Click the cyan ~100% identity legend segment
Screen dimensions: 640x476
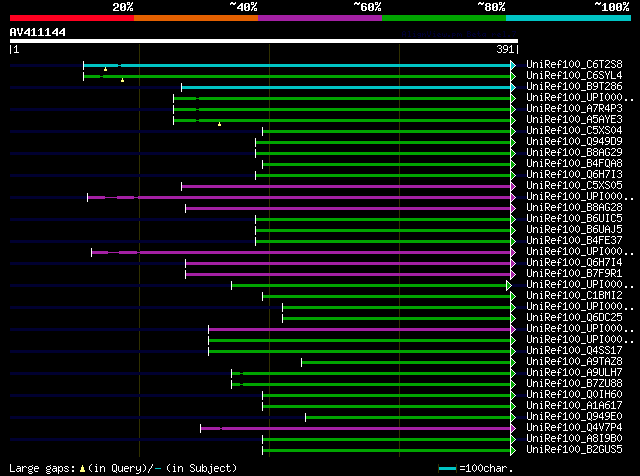[569, 18]
